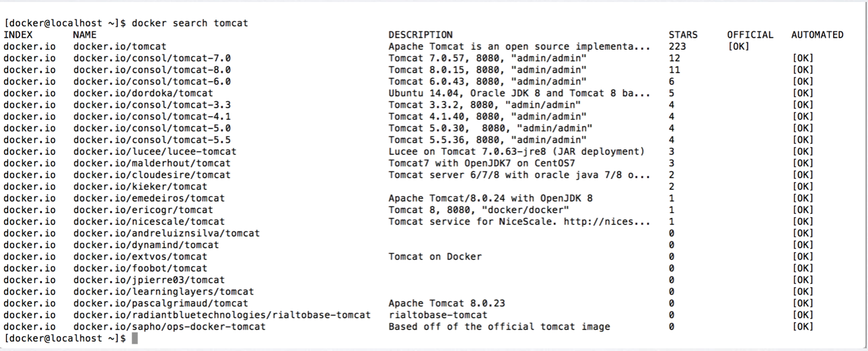Click the 'Apache Tomcat 8.0.23' description text
Image resolution: width=868 pixels, height=351 pixels.
(x=446, y=303)
